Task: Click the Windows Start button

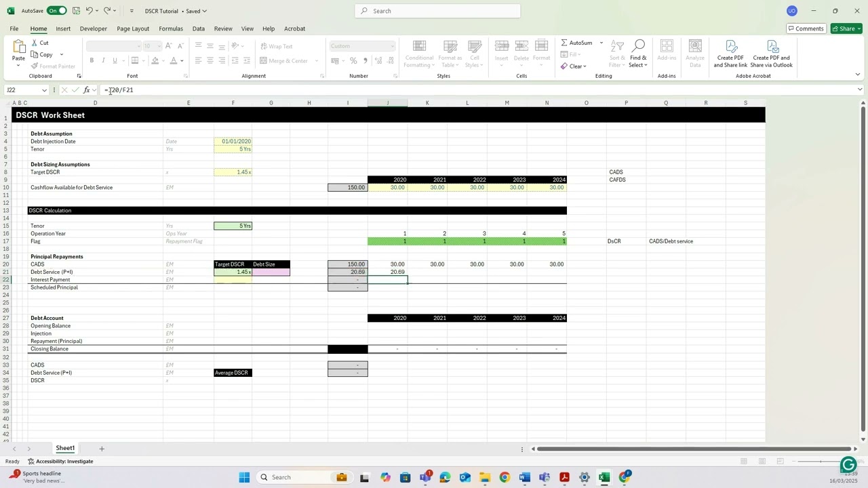Action: (x=244, y=477)
